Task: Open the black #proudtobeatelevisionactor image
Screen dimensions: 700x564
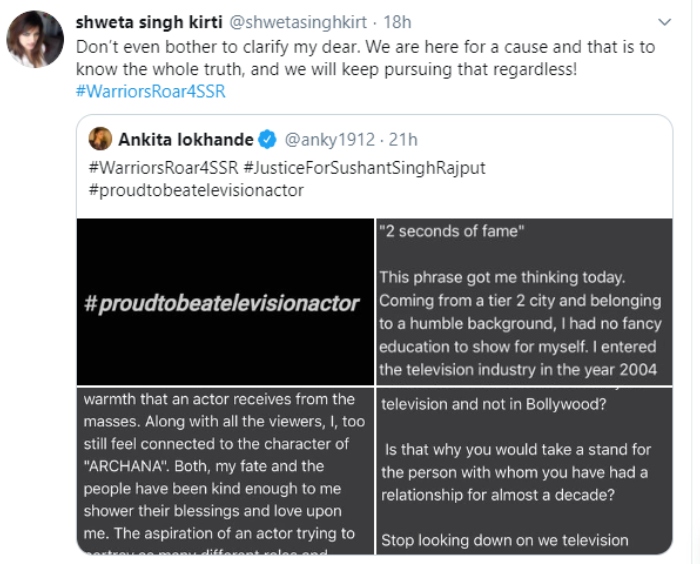Action: tap(224, 302)
